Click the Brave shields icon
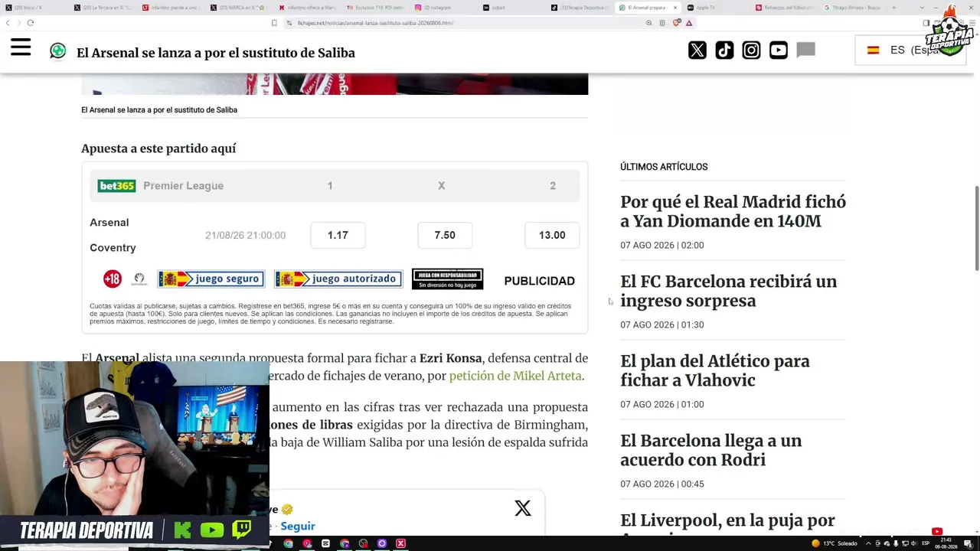This screenshot has width=980, height=551. pyautogui.click(x=676, y=23)
